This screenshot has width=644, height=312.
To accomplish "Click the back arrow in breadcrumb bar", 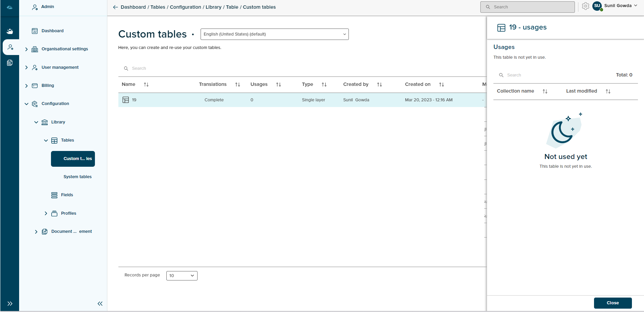I will pos(115,7).
